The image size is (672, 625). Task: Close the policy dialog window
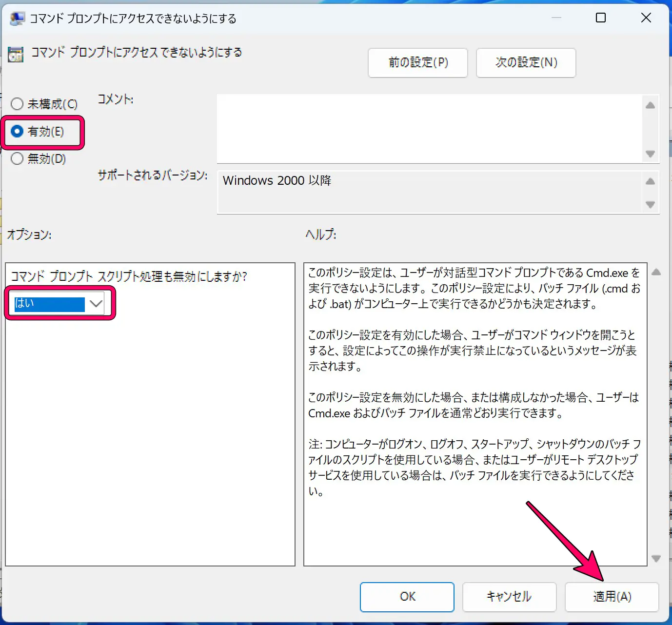[646, 18]
